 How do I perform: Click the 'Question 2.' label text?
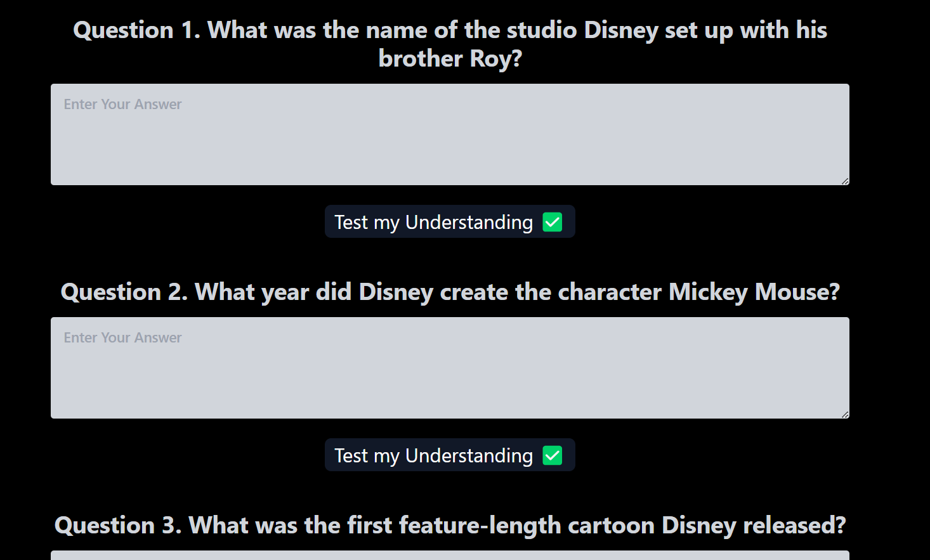point(124,292)
